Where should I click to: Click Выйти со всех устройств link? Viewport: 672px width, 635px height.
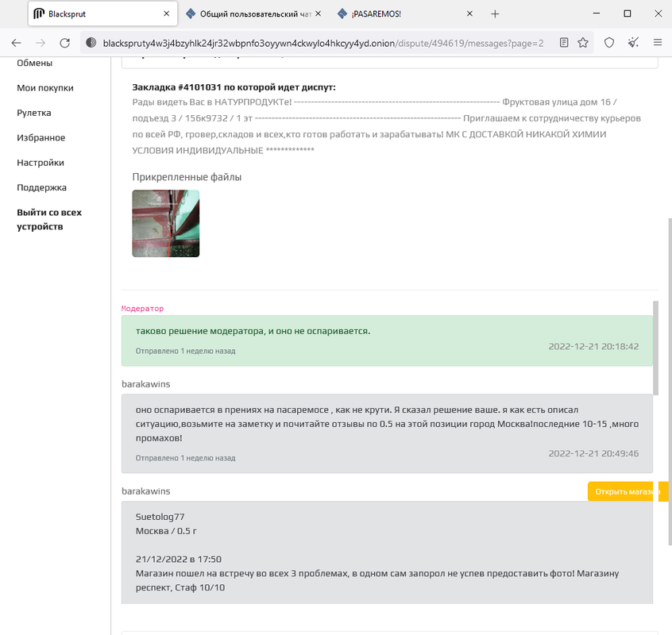[49, 219]
